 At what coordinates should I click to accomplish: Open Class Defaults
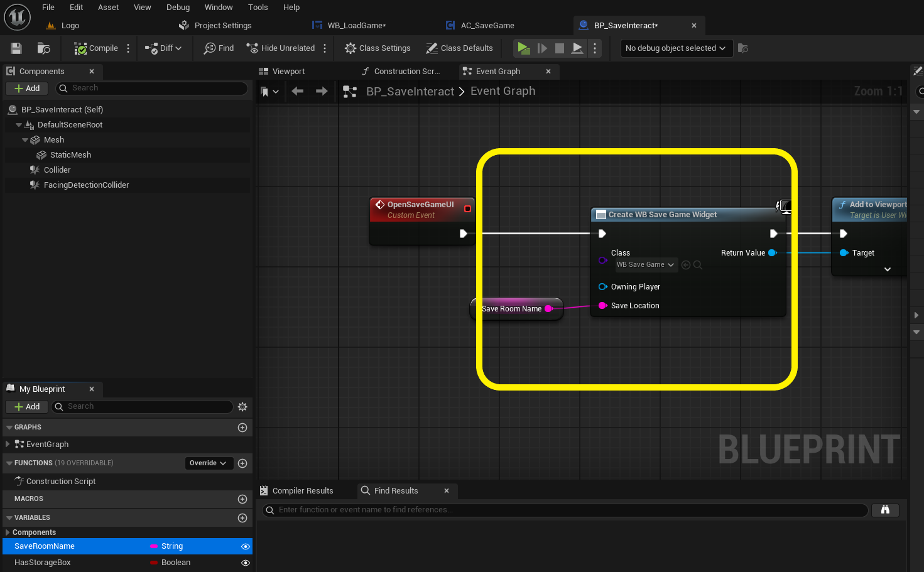(459, 48)
